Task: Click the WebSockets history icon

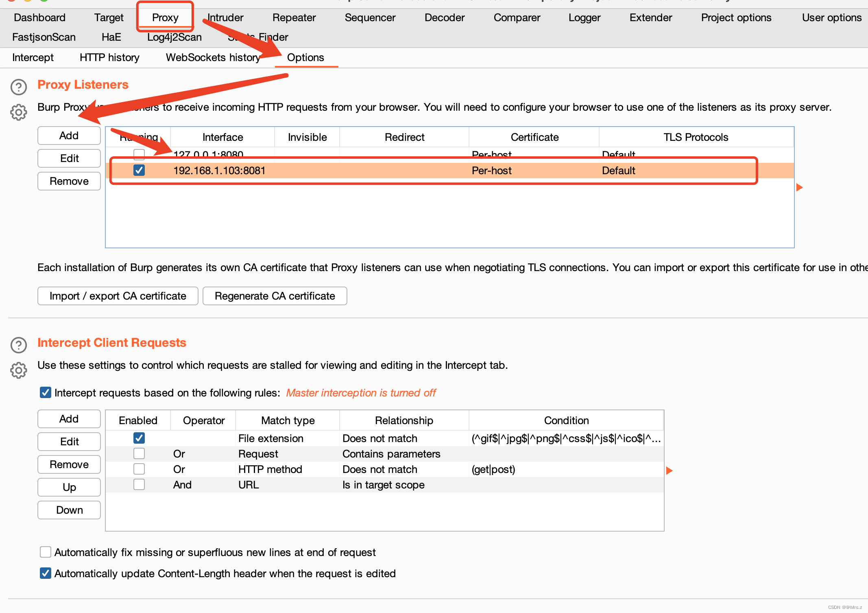Action: click(214, 58)
